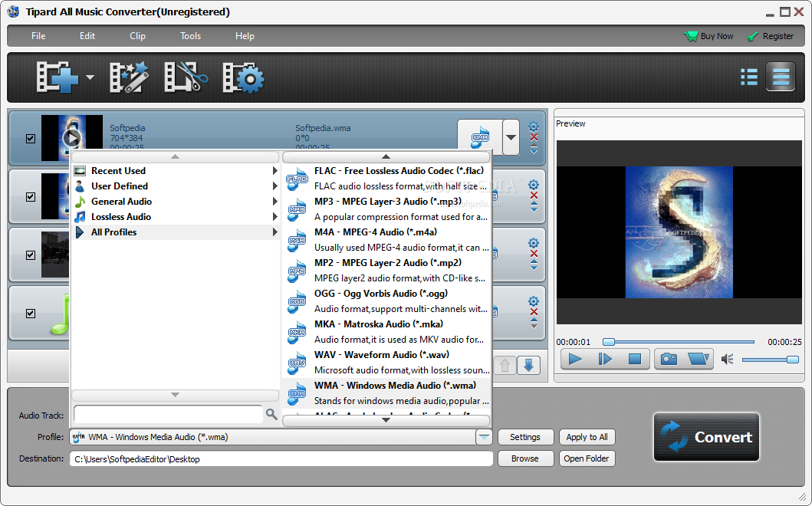Open the Tools menu

pos(190,36)
